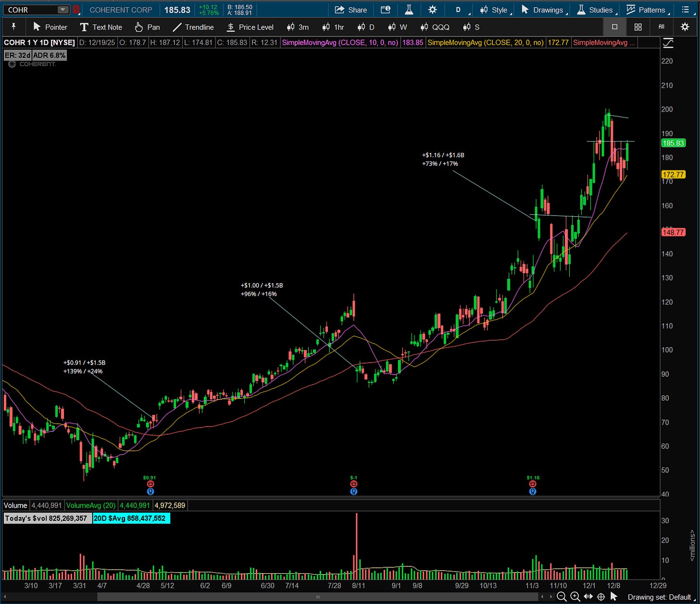Select single chart layout view
The height and width of the screenshot is (604, 700).
tap(614, 27)
